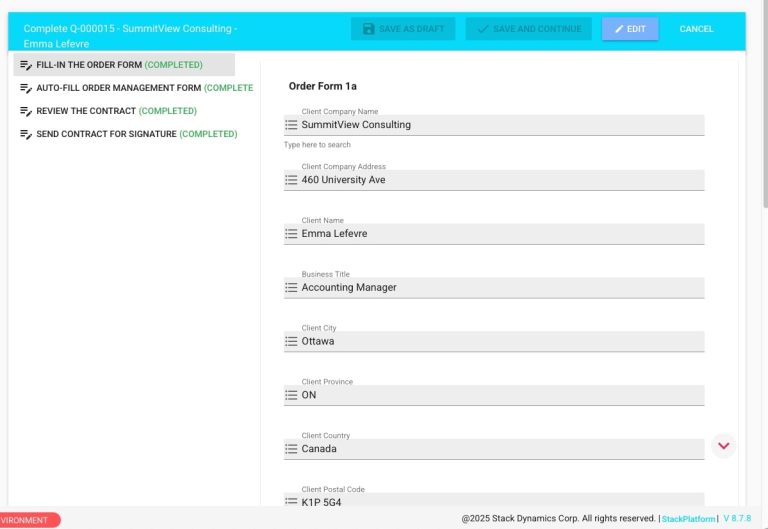Click Save and Continue button
This screenshot has height=529, width=768.
tap(528, 29)
